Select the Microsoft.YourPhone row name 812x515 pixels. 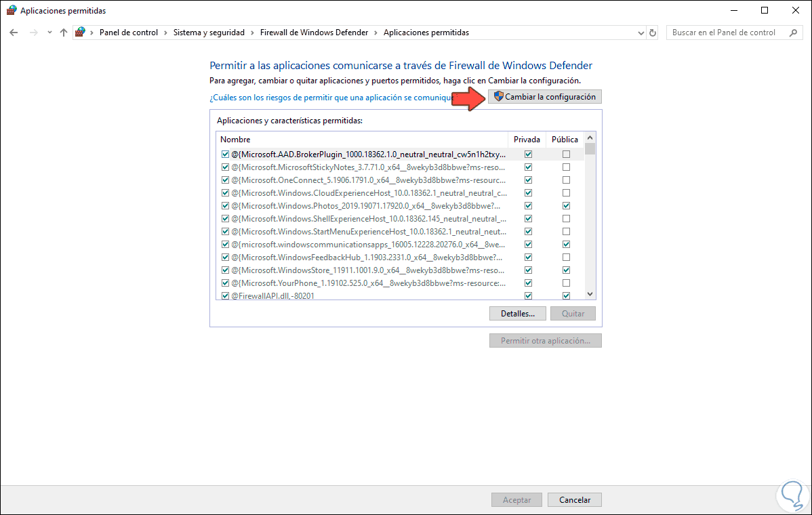pyautogui.click(x=369, y=283)
